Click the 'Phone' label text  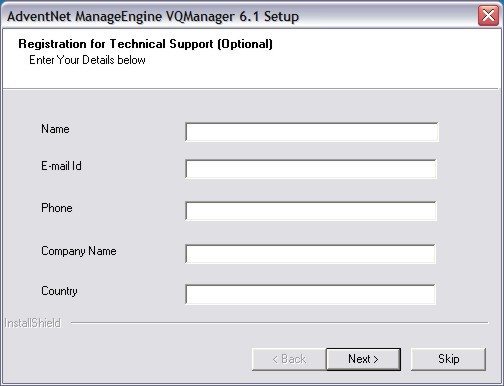57,208
